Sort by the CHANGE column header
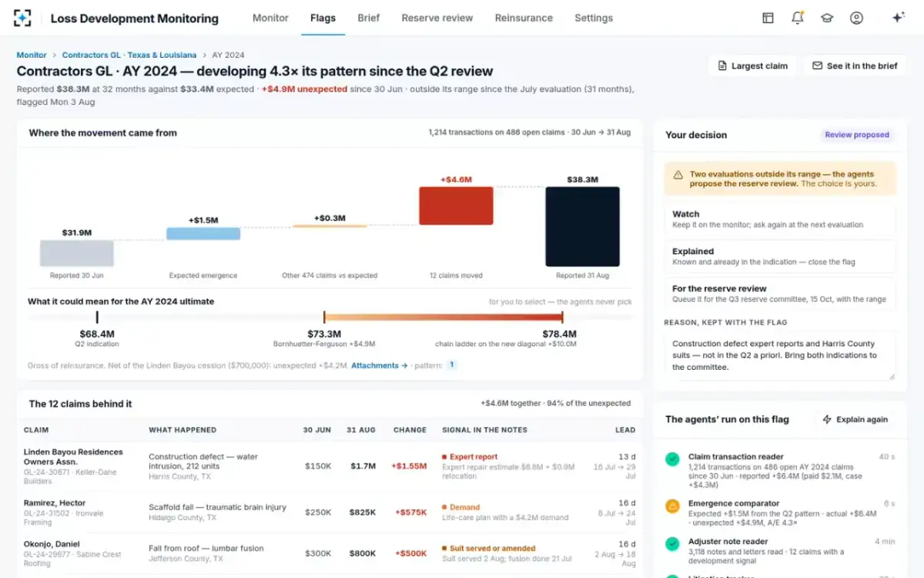Viewport: 924px width, 578px height. 410,430
